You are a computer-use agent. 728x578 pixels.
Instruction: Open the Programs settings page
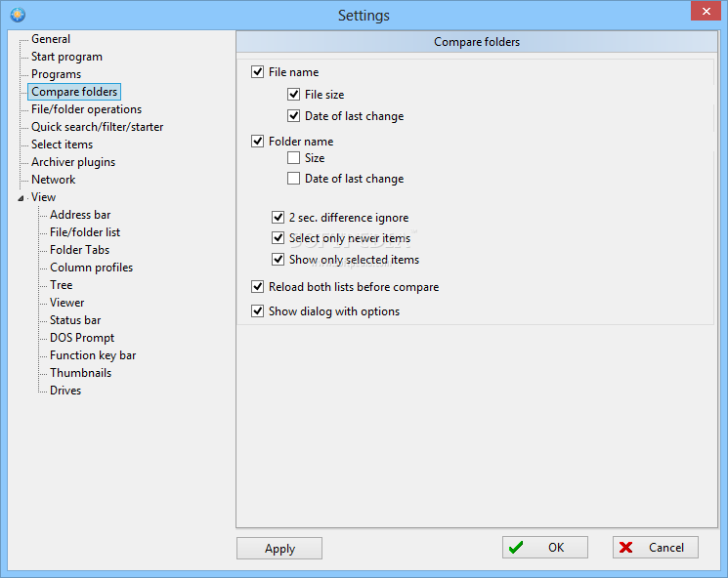click(56, 74)
